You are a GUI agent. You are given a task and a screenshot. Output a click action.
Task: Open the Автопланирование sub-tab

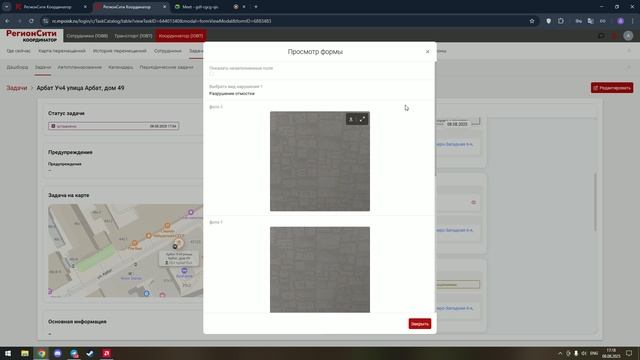(80, 67)
